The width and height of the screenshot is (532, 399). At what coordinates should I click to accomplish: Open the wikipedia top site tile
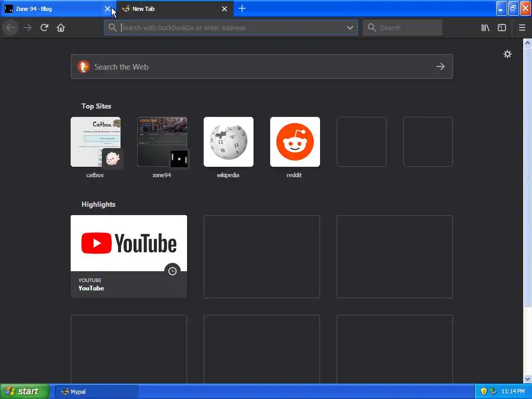coord(229,142)
